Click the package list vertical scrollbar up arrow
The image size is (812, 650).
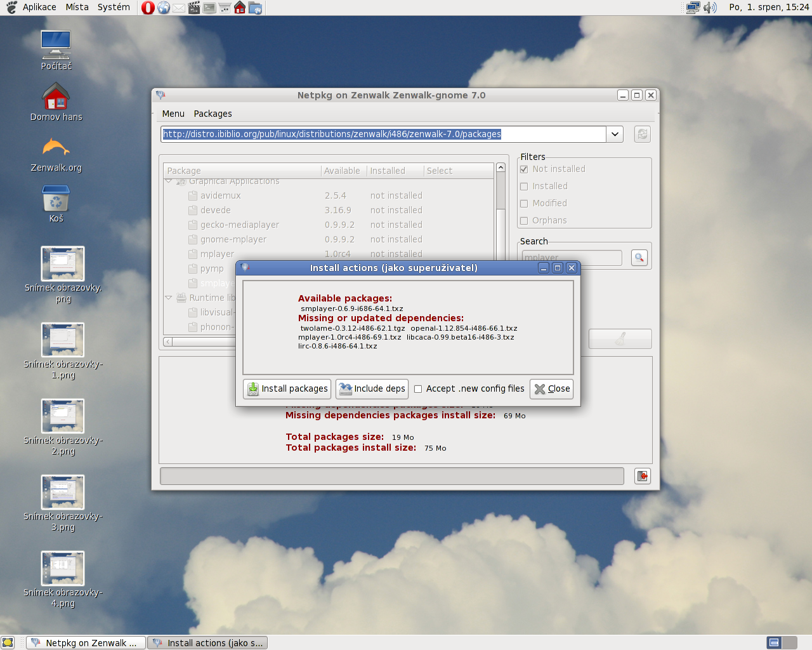(x=501, y=168)
